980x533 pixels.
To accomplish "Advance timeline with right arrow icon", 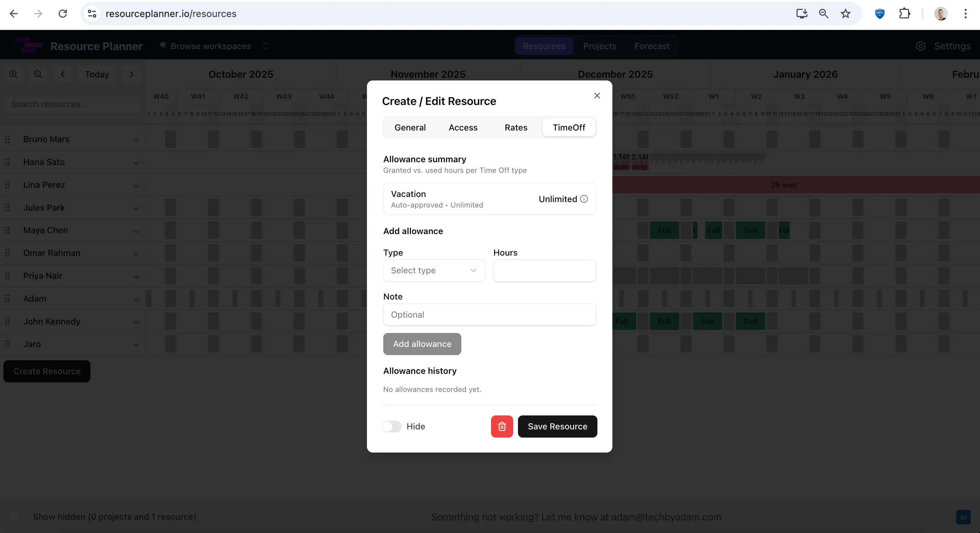I will [132, 74].
